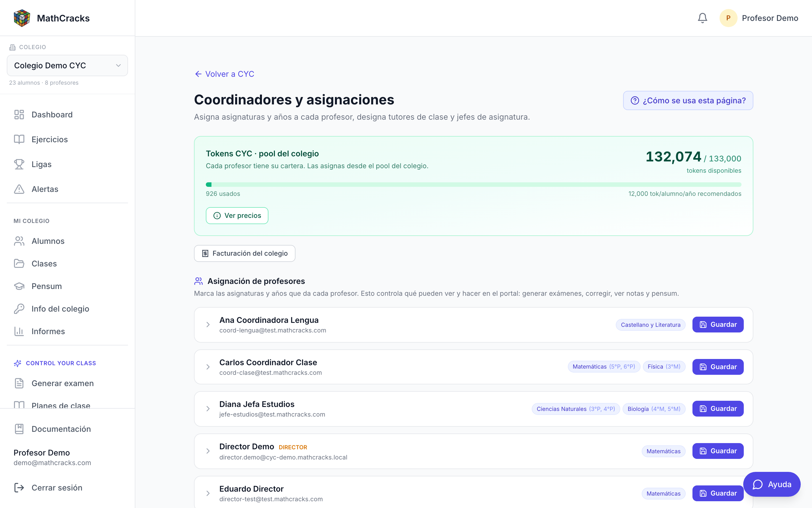This screenshot has width=812, height=508.
Task: Click Guardar for Eduardo Director
Action: point(718,493)
